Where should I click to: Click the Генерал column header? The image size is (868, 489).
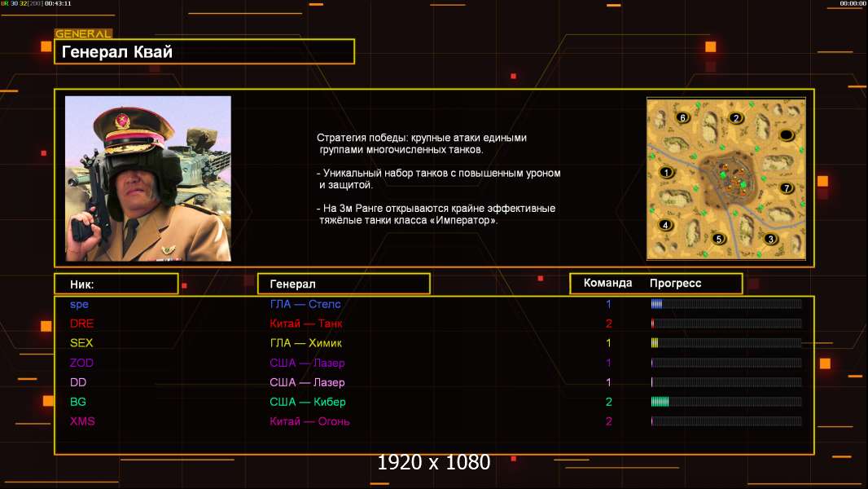tap(344, 284)
